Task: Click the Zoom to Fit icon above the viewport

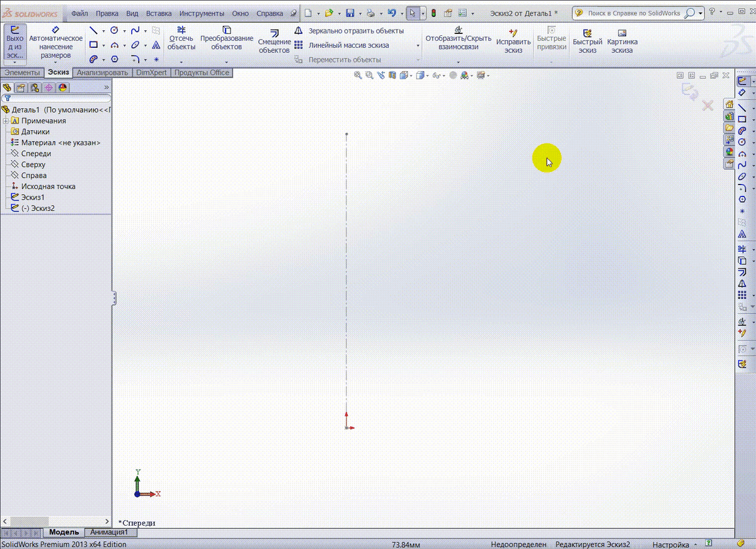Action: tap(358, 75)
